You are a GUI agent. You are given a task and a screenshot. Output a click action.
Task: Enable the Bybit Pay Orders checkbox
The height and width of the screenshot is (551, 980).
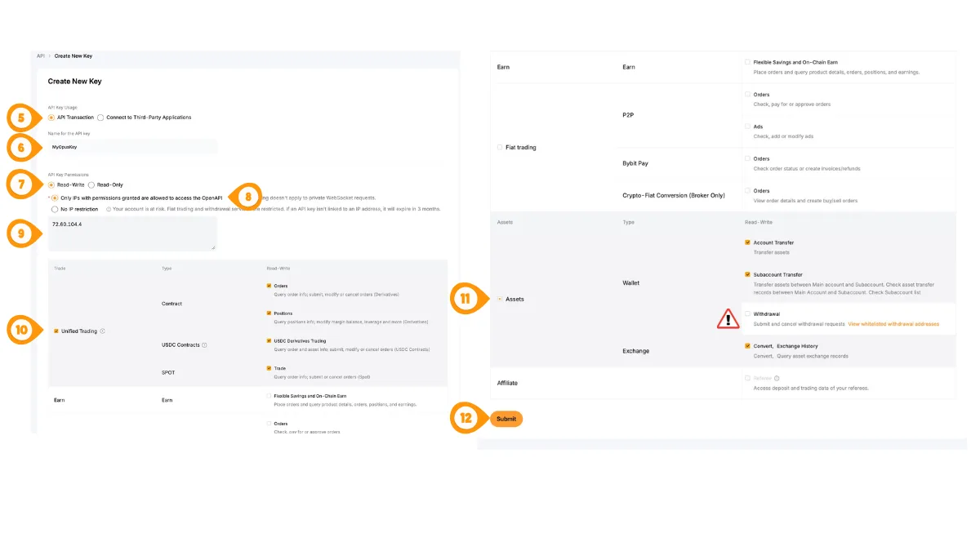[747, 158]
